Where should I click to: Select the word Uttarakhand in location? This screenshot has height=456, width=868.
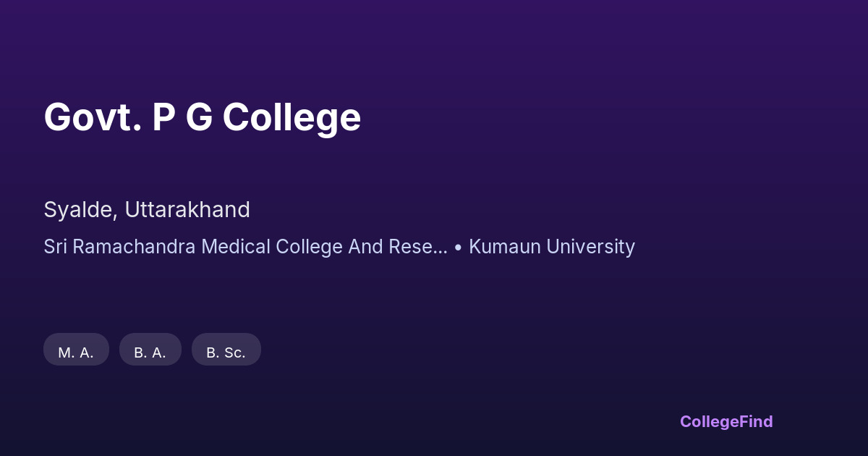[x=187, y=209]
